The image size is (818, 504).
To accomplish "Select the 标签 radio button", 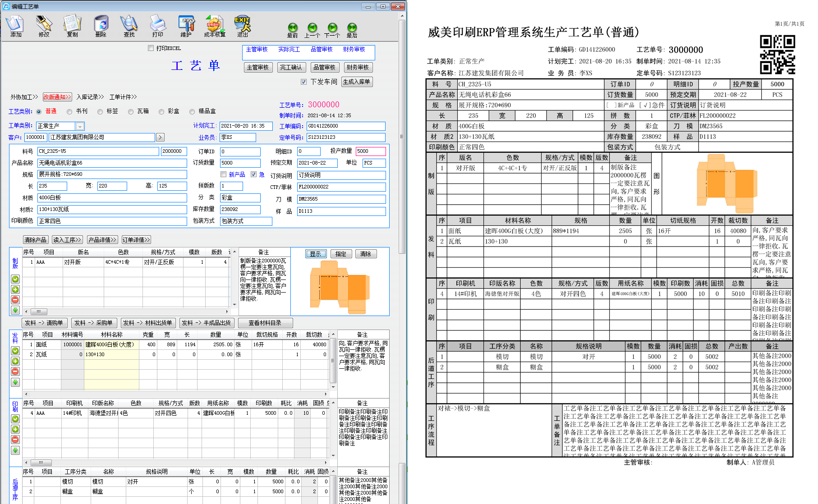I will (100, 111).
